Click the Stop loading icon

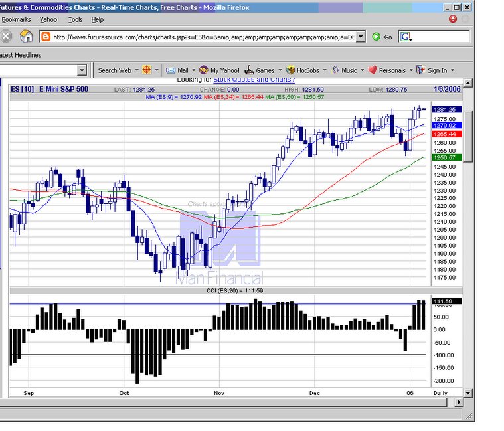[x=5, y=37]
